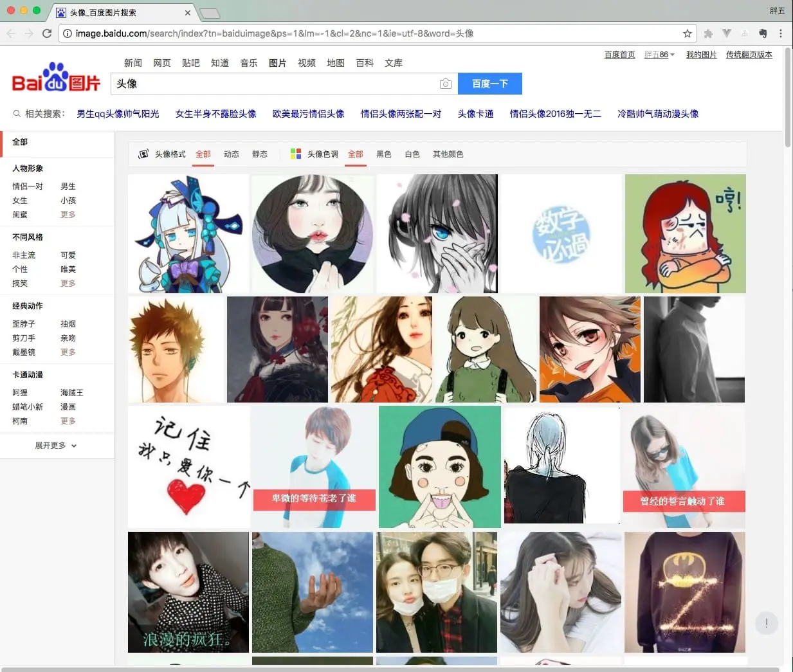The height and width of the screenshot is (672, 793).
Task: Filter by 其他颜色 tone
Action: point(448,154)
